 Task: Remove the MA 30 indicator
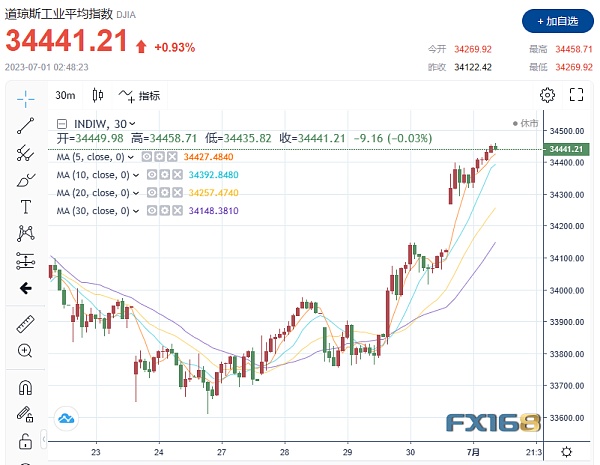178,210
